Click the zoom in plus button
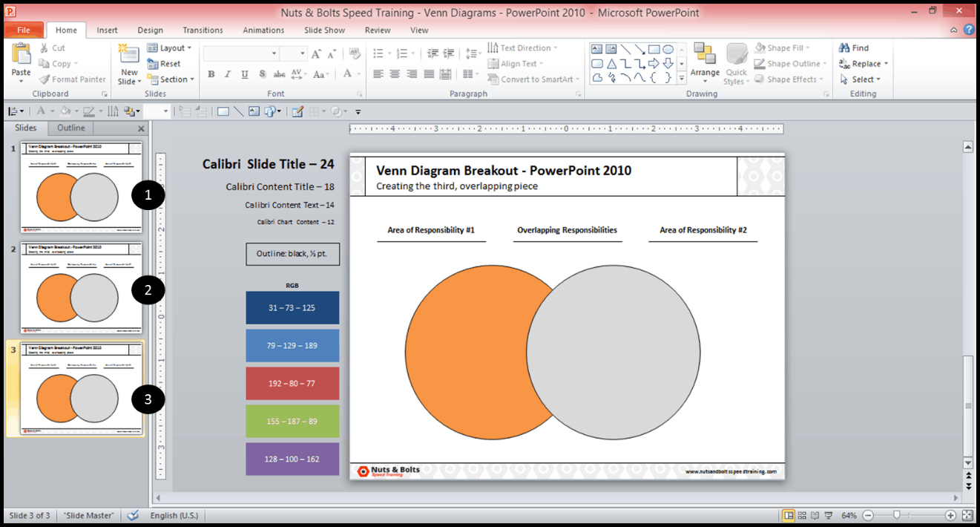This screenshot has width=980, height=527. (x=950, y=515)
